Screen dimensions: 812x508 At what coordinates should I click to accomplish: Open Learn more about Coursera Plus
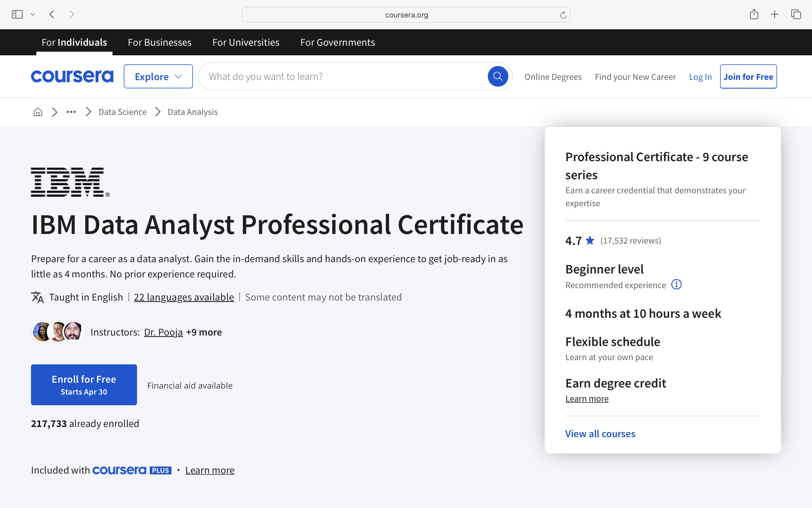point(210,470)
